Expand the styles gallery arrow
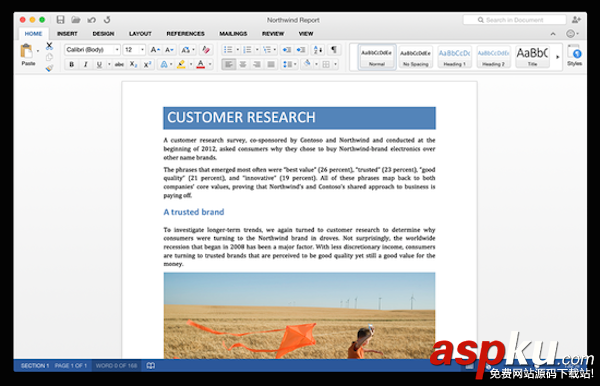600x386 pixels. (x=558, y=57)
